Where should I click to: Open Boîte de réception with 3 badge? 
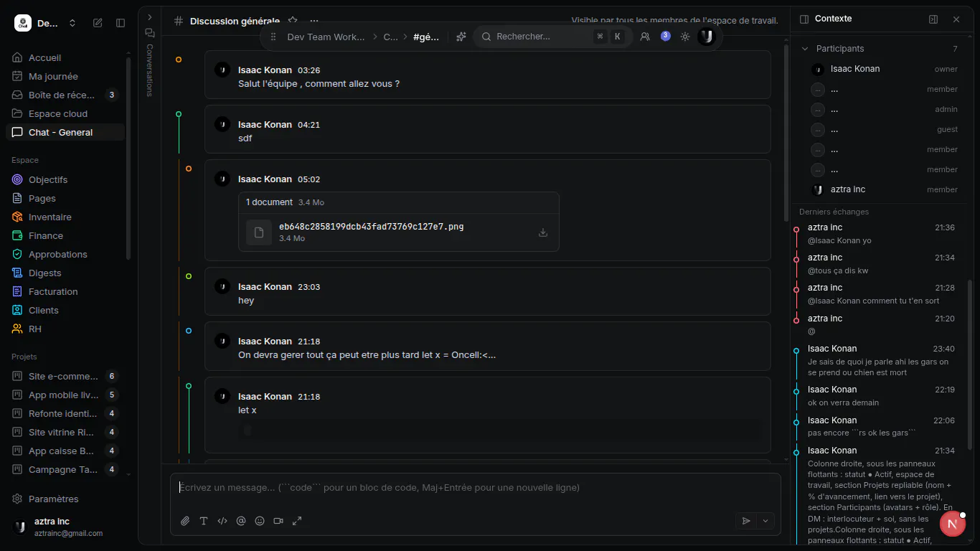click(65, 95)
